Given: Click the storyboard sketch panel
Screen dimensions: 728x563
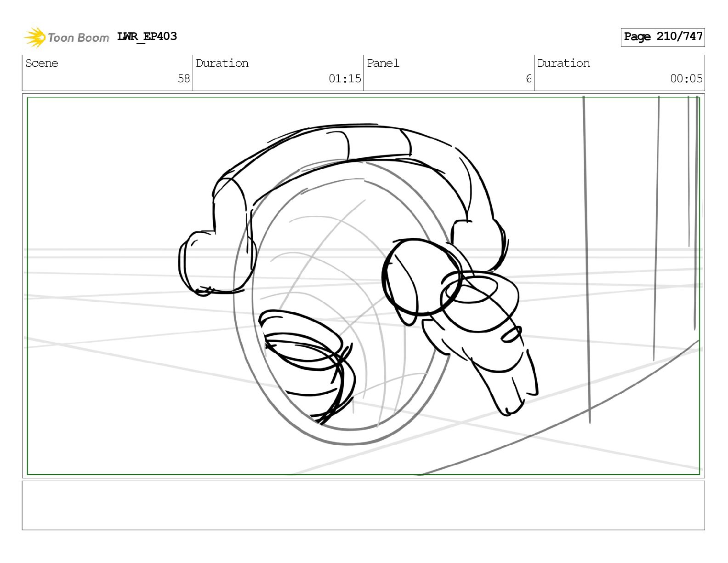Looking at the screenshot, I should 364,286.
